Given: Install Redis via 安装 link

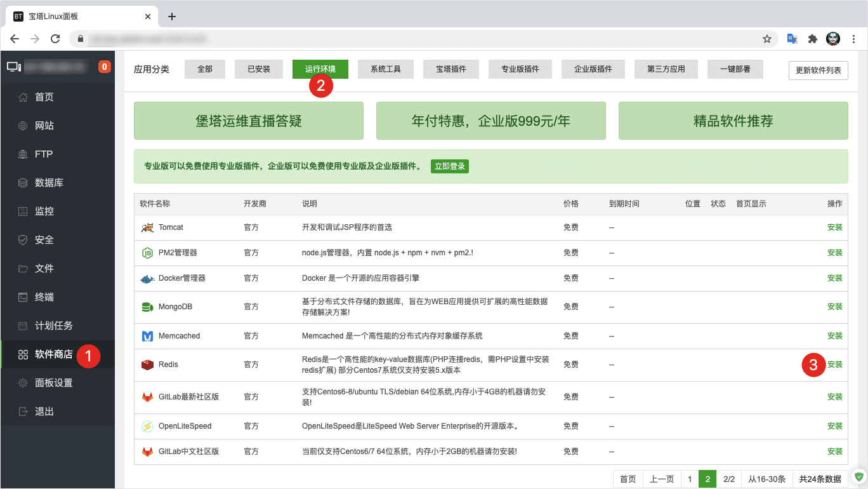Looking at the screenshot, I should [x=835, y=365].
